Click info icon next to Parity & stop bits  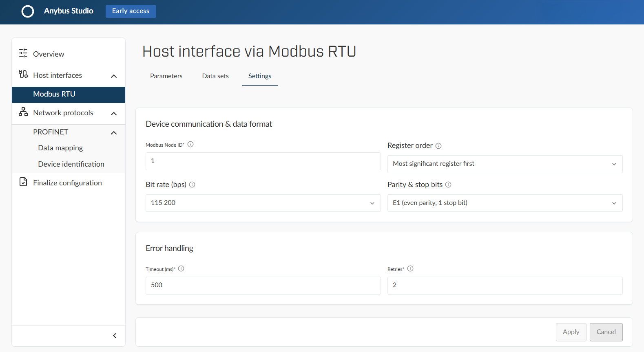coord(448,185)
